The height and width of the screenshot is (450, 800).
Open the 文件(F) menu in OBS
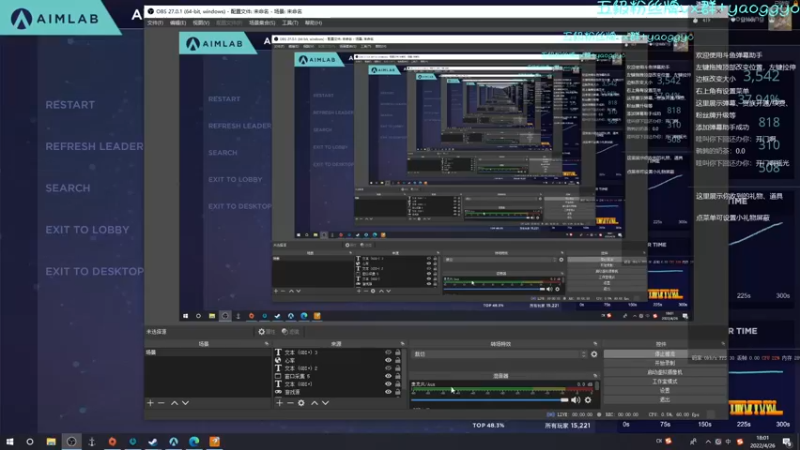click(x=155, y=23)
